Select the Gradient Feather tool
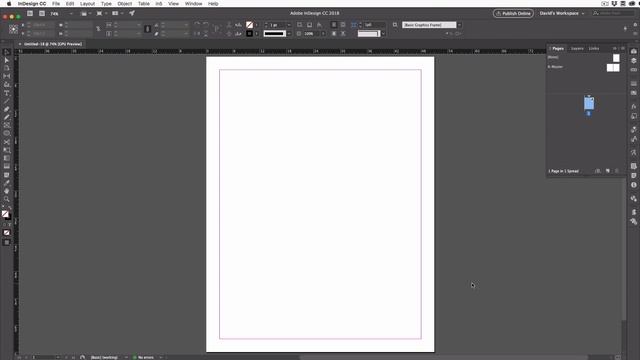This screenshot has width=640, height=360. click(7, 167)
